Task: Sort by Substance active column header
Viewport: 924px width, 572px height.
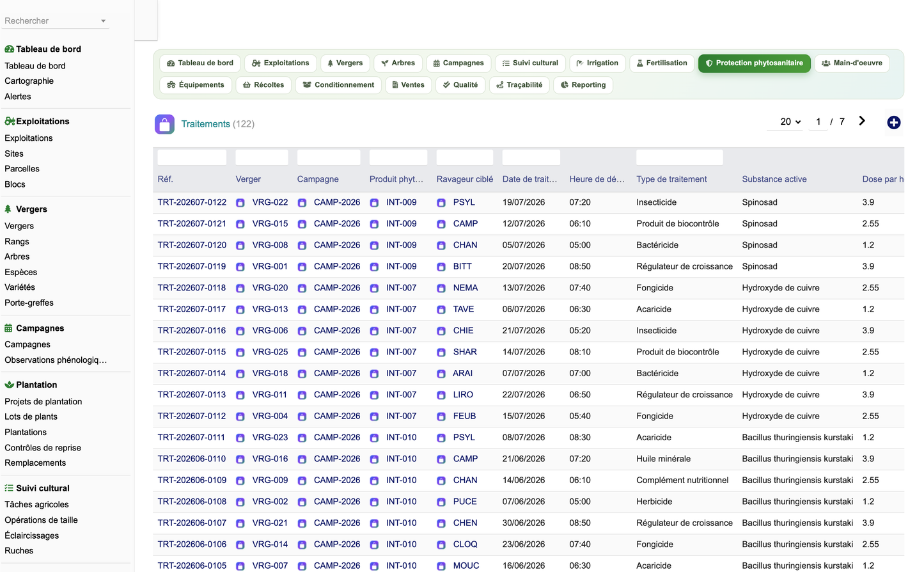Action: coord(774,180)
